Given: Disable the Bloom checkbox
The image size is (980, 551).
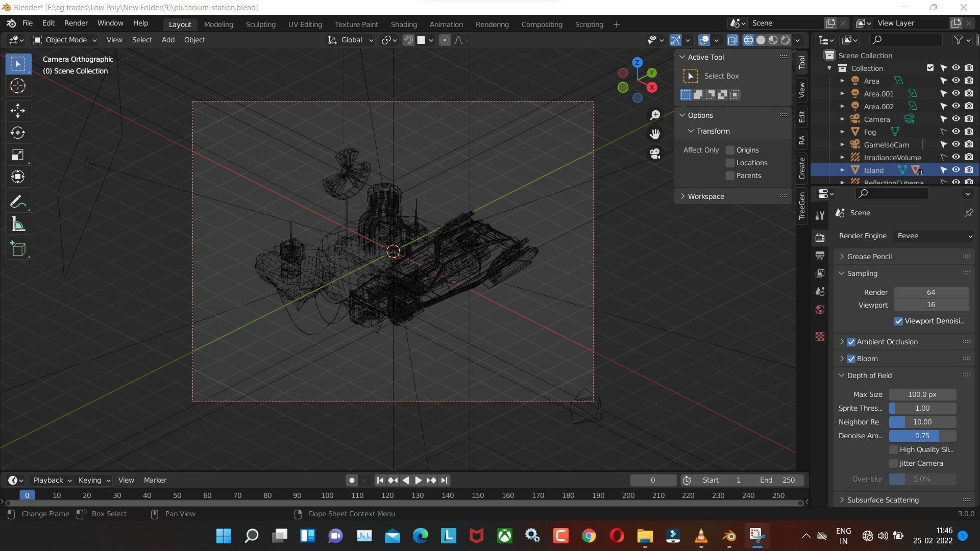Looking at the screenshot, I should click(851, 359).
